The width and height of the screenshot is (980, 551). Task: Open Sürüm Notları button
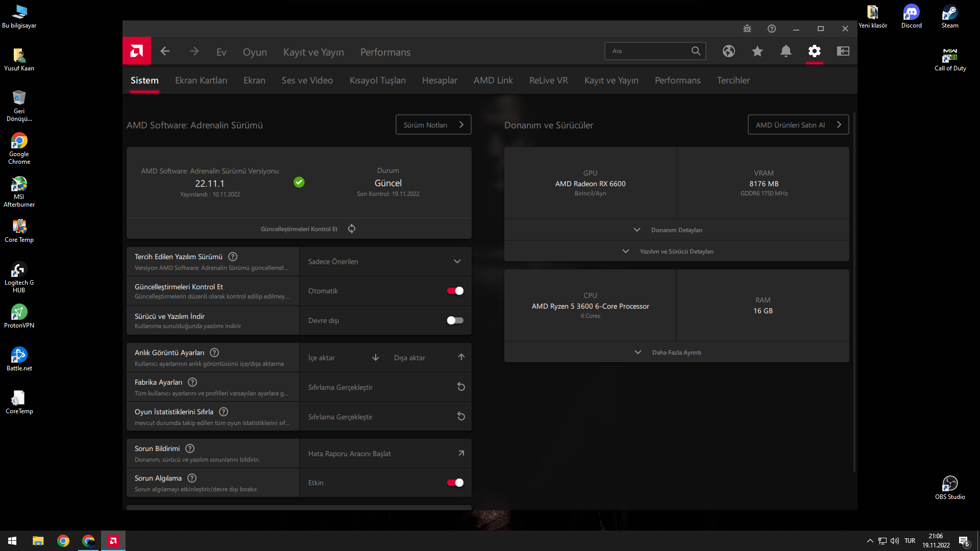(433, 125)
